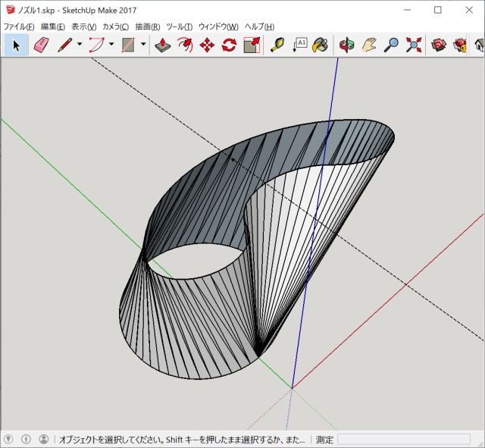Activate the Offset tool
Screen dimensions: 485x448
coord(184,45)
